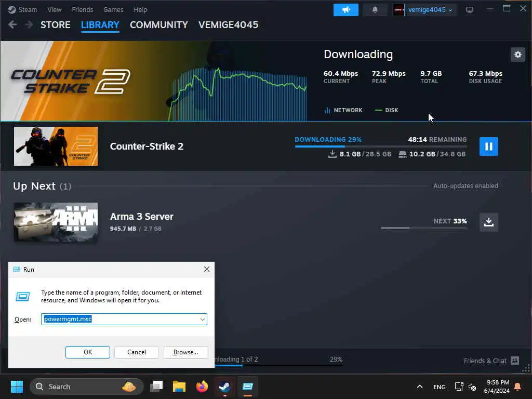
Task: Click the Up Next heading
Action: (x=34, y=186)
